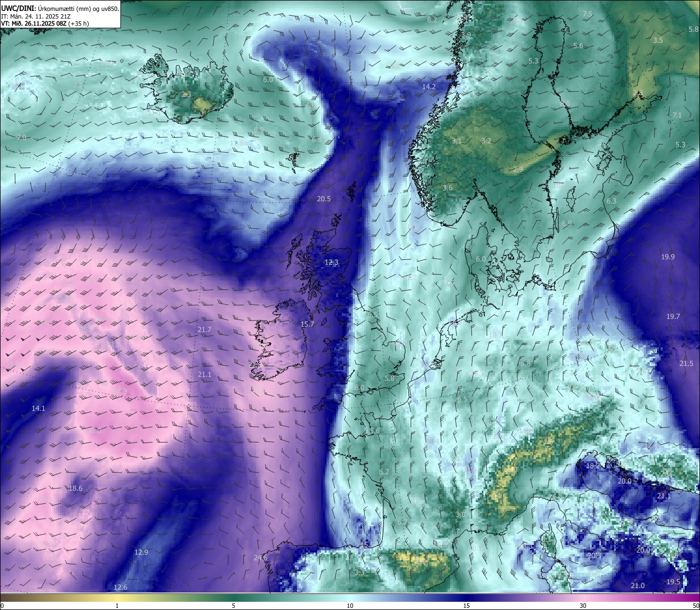Click the 3.5 value at the top right

pyautogui.click(x=658, y=40)
